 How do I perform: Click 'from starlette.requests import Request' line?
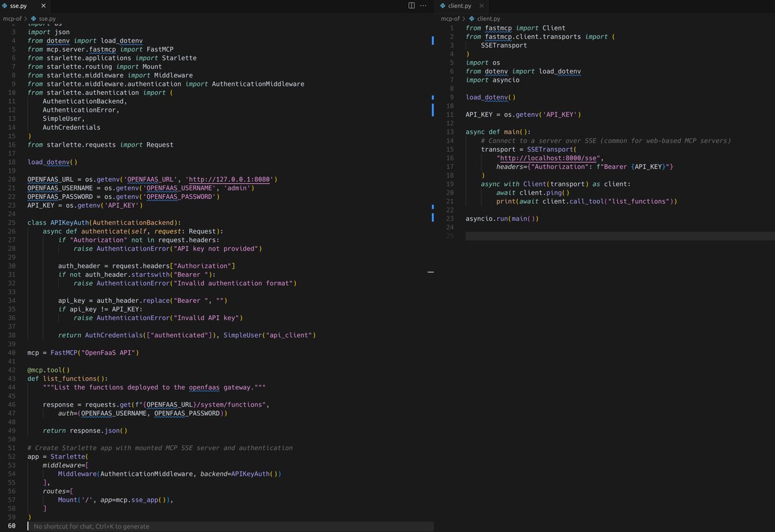tap(100, 145)
